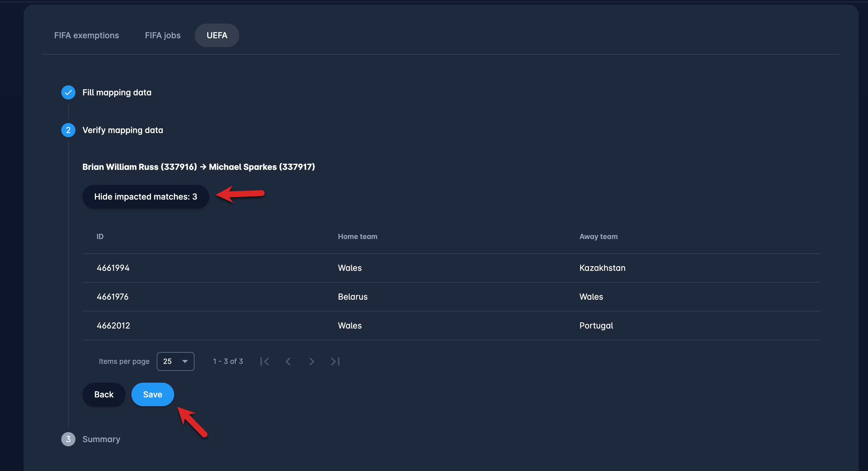Switch to the FIFA jobs tab
Image resolution: width=868 pixels, height=471 pixels.
pos(163,35)
